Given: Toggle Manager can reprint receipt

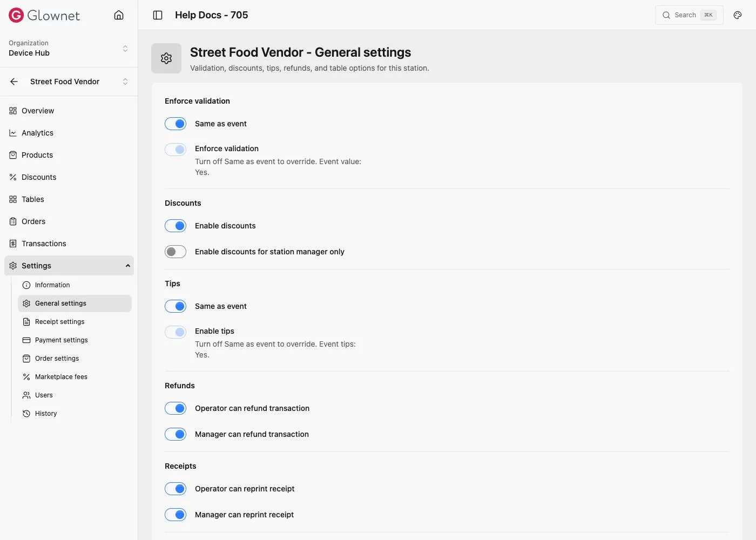Looking at the screenshot, I should pos(175,515).
